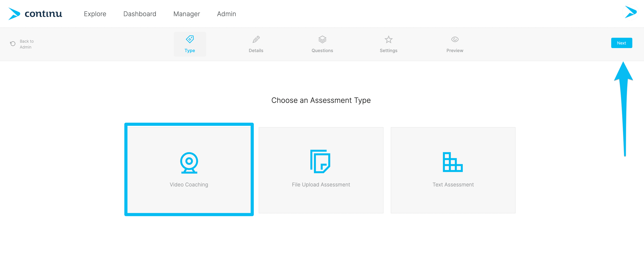Choose the Text Assessment blocks icon

coord(453,162)
